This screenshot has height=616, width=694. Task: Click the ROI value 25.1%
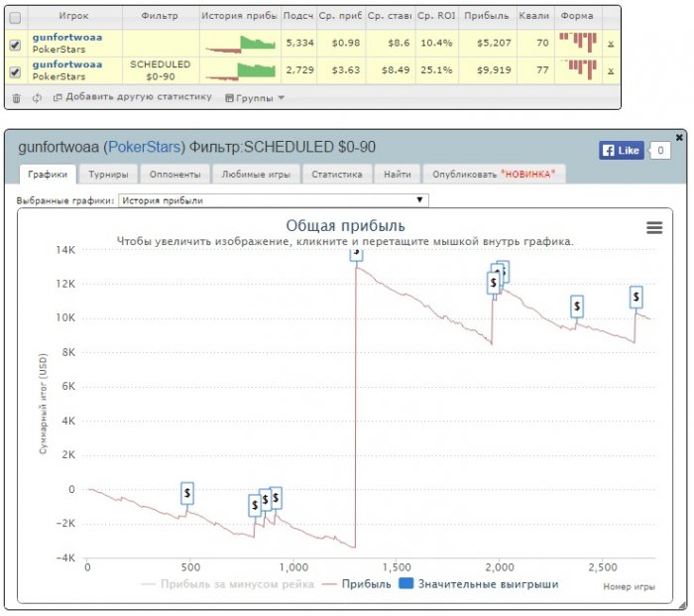pyautogui.click(x=436, y=70)
